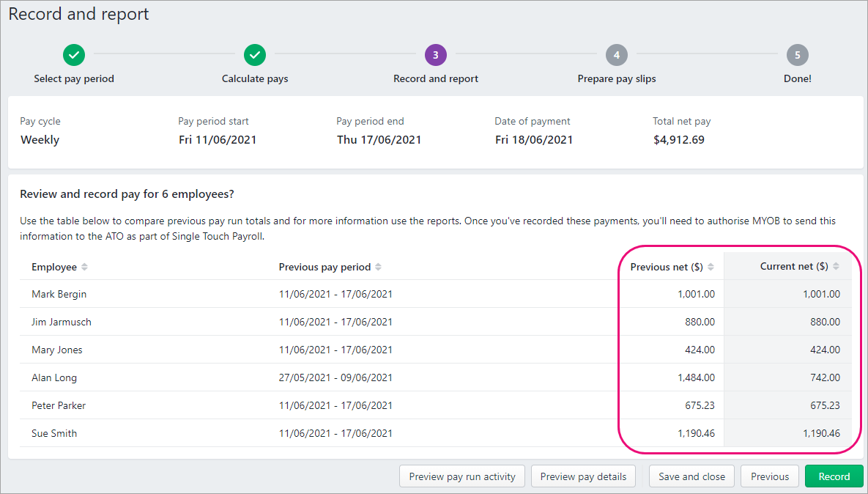Click Jim Jarmusch's previous net 880.00
This screenshot has width=868, height=494.
[x=700, y=322]
